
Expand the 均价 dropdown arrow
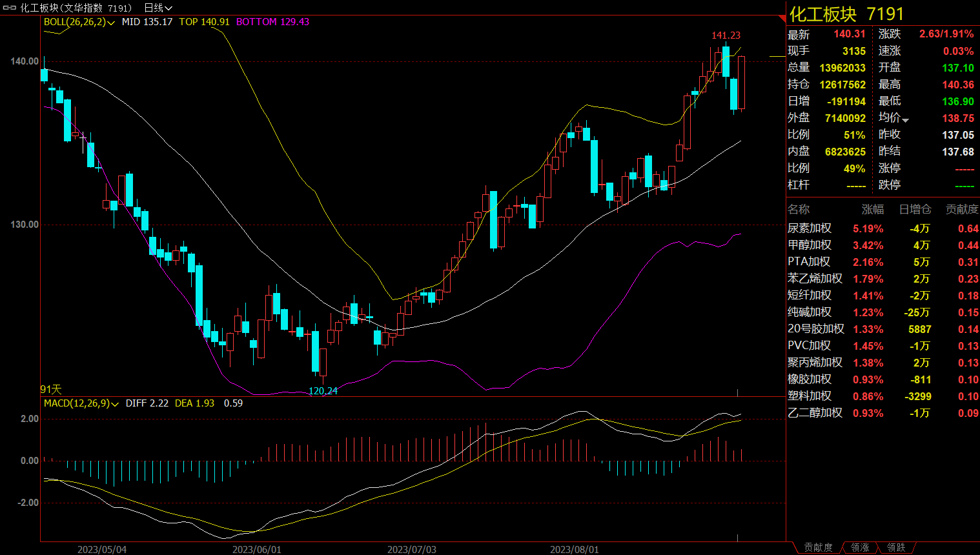click(905, 120)
